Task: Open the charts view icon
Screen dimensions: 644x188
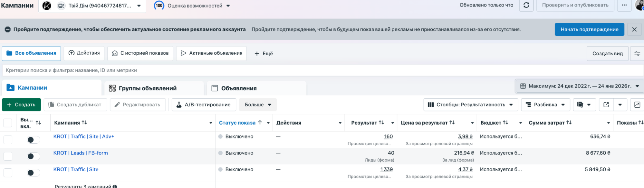Action: coord(637,105)
